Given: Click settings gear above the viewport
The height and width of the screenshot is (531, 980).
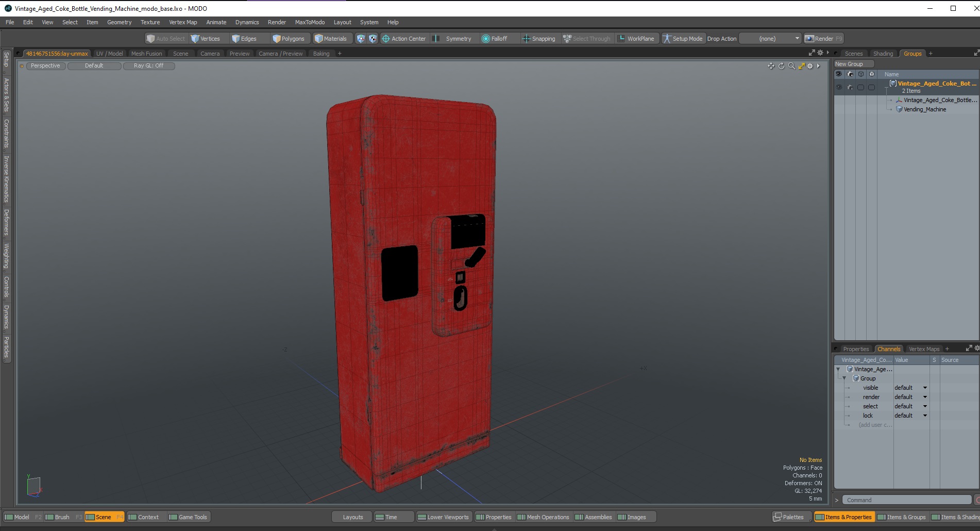Looking at the screenshot, I should (x=820, y=53).
